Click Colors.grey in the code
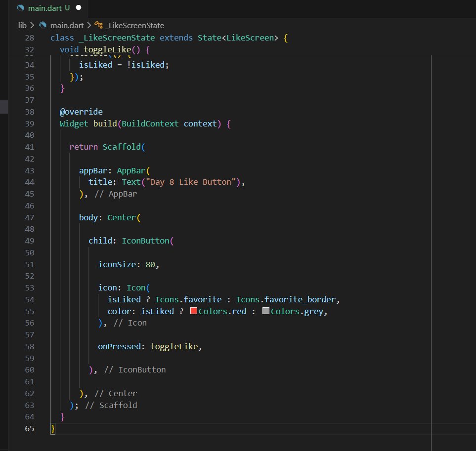This screenshot has width=476, height=451. point(297,312)
